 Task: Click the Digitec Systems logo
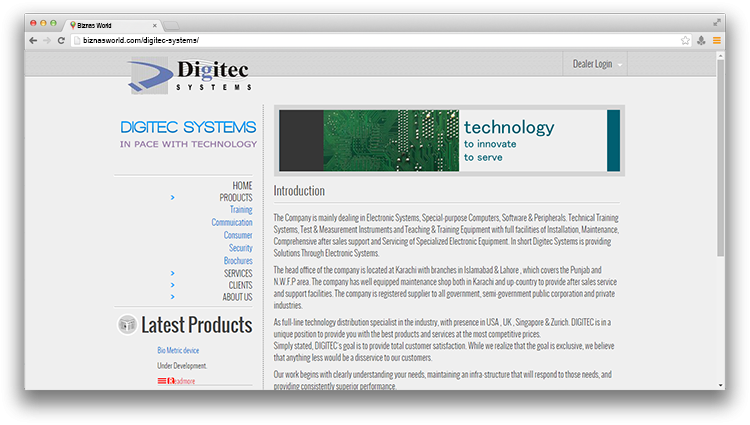pos(189,75)
